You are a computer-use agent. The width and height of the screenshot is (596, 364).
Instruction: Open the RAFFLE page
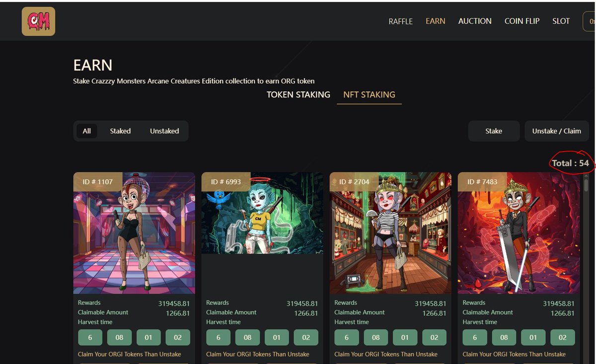(x=401, y=21)
